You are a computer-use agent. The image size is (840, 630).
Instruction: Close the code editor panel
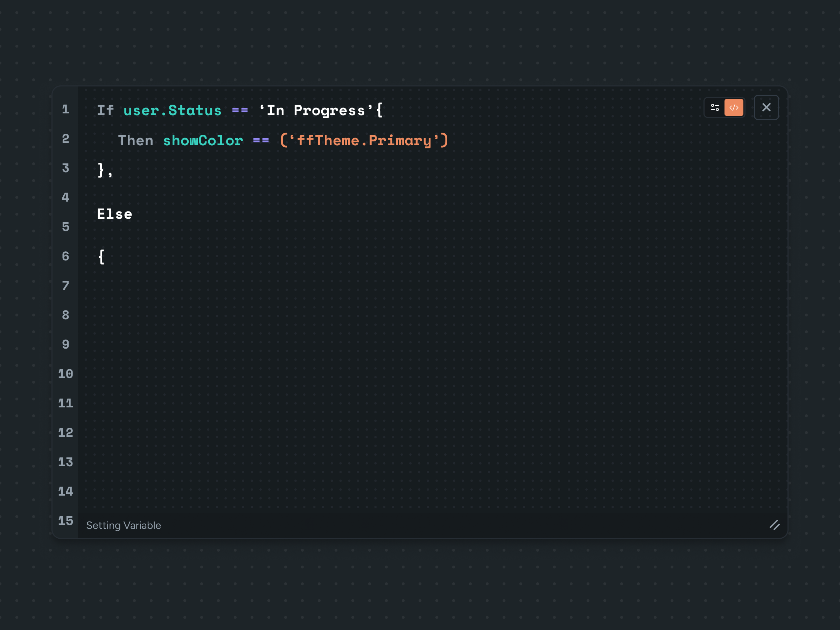click(x=766, y=107)
